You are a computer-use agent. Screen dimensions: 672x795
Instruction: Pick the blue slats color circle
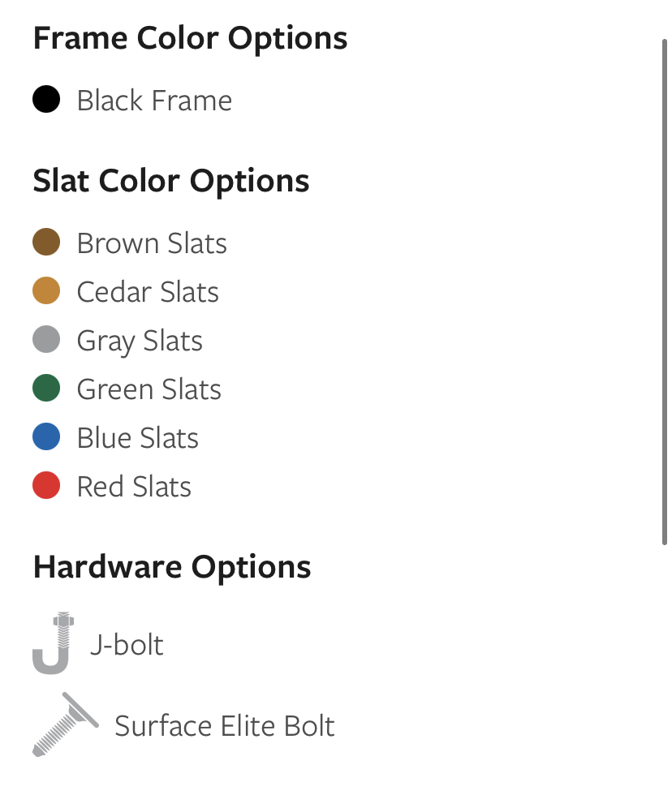pos(46,436)
